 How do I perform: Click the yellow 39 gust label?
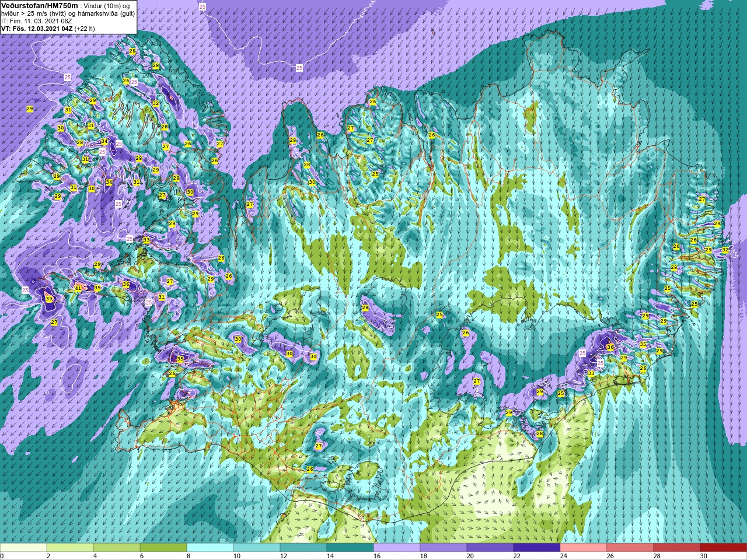click(x=49, y=299)
